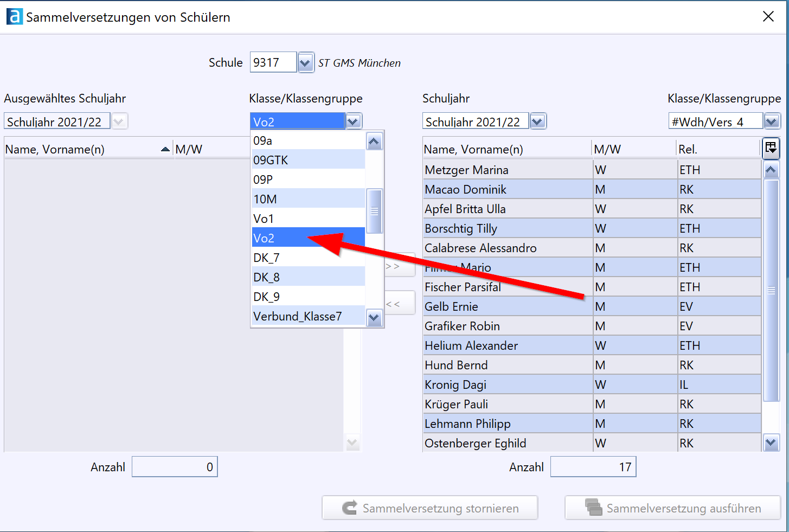The height and width of the screenshot is (532, 789).
Task: Click dropdown list scroll-up arrow
Action: click(374, 142)
